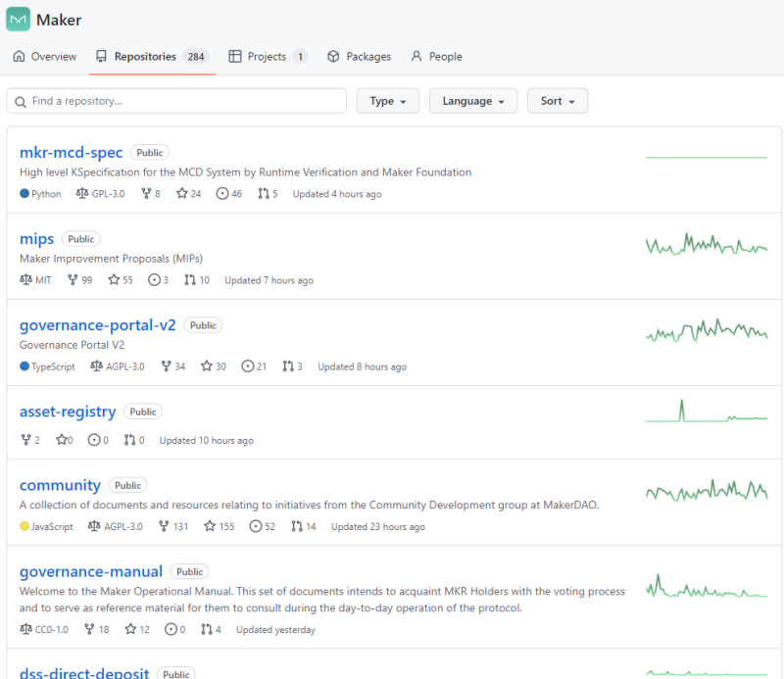The image size is (784, 679).
Task: Click 'Maker Improvement Proposals (MIPs)' description
Action: coord(111,259)
